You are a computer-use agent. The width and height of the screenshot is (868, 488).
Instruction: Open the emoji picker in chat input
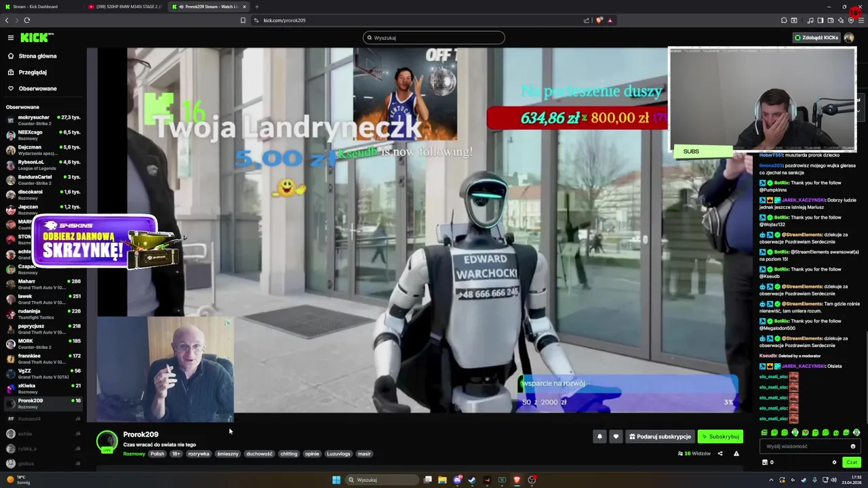pos(853,447)
